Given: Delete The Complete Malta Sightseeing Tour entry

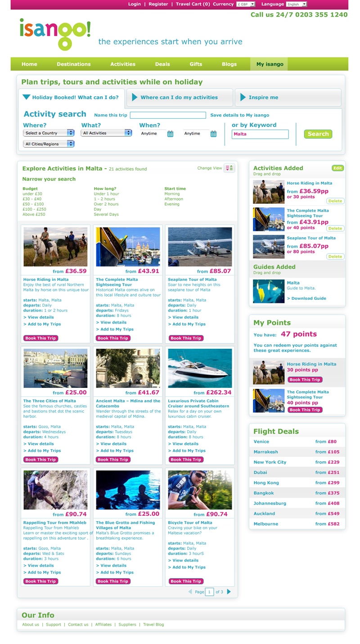Looking at the screenshot, I should [335, 229].
